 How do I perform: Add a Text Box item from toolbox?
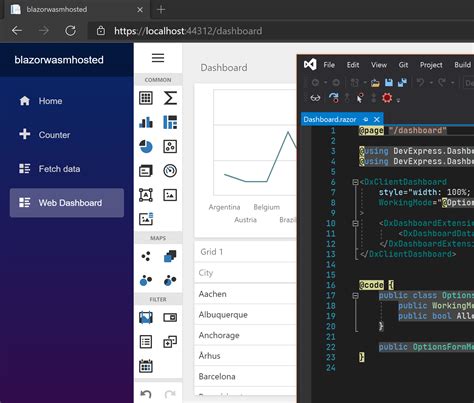pyautogui.click(x=146, y=195)
